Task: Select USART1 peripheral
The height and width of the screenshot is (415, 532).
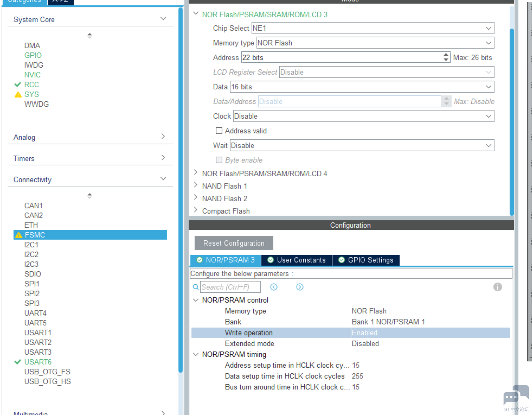Action: (38, 333)
